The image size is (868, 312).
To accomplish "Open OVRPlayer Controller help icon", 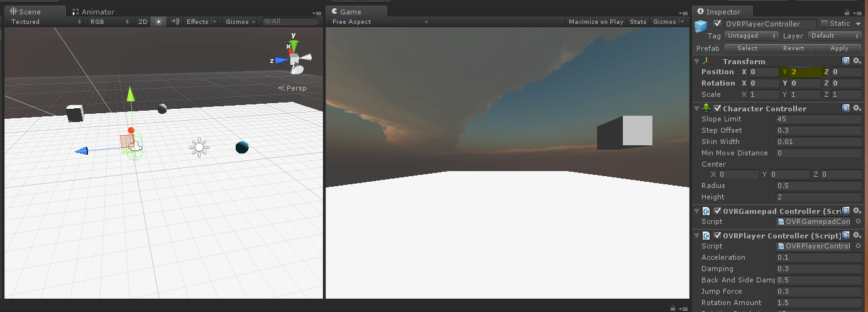I will pyautogui.click(x=846, y=235).
